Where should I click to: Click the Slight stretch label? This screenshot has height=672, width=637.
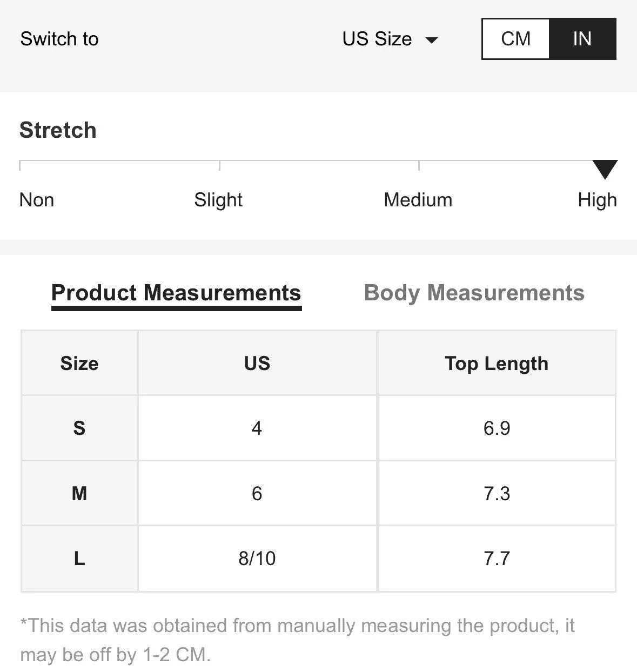pyautogui.click(x=218, y=200)
